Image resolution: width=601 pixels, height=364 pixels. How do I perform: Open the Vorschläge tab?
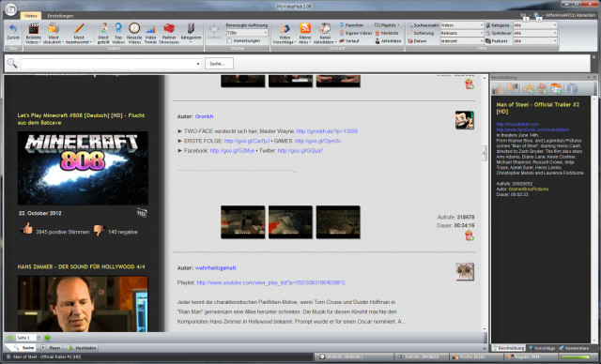pyautogui.click(x=542, y=348)
